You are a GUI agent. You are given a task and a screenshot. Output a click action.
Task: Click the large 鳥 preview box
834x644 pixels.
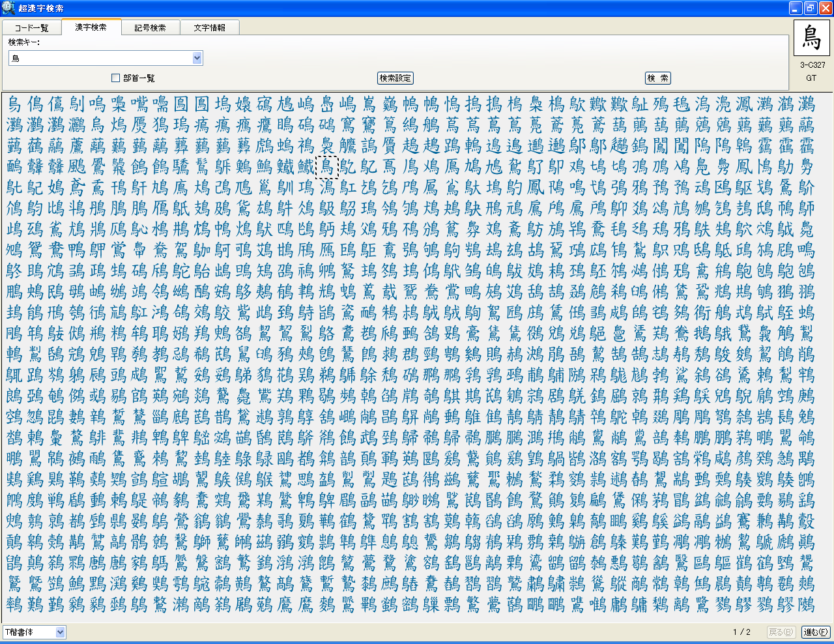click(x=811, y=38)
